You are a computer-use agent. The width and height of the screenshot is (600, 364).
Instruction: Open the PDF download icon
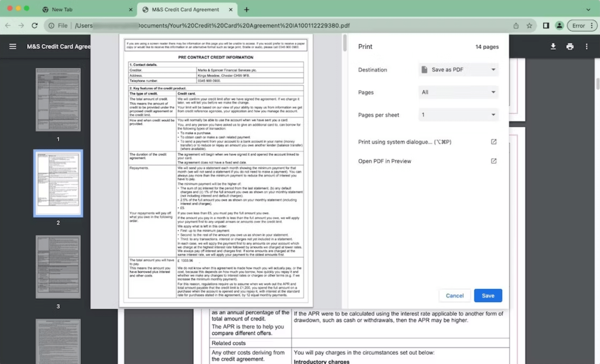[x=553, y=47]
